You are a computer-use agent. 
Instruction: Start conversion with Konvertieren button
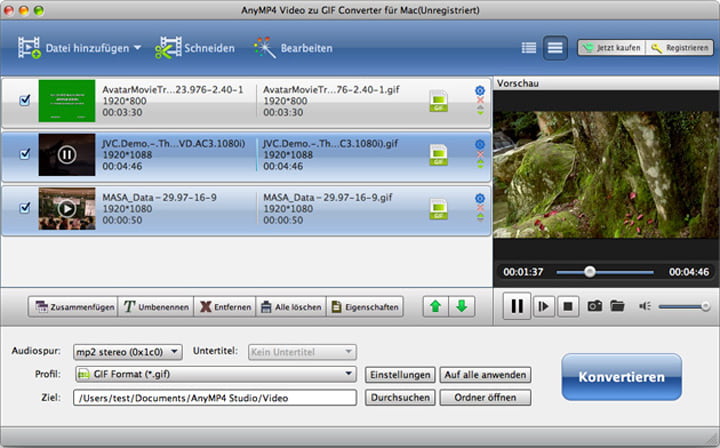(621, 377)
